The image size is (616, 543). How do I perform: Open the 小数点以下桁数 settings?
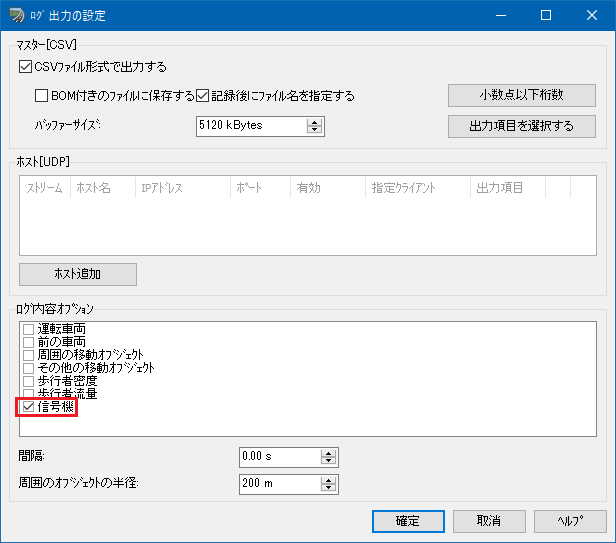tap(522, 95)
